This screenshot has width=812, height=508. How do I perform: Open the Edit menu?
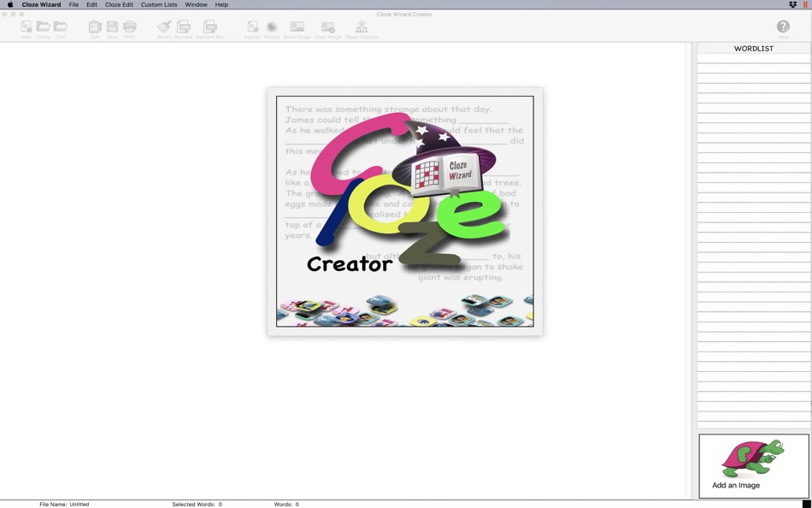91,4
